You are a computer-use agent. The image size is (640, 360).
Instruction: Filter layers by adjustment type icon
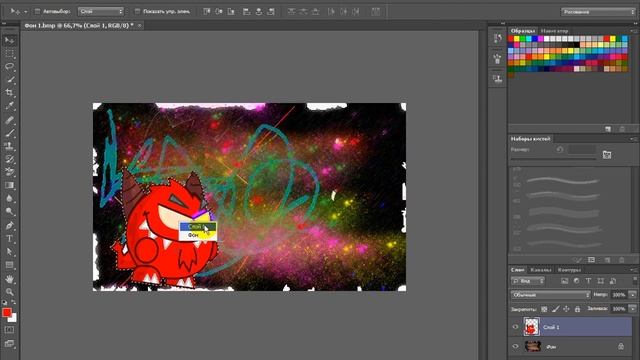click(x=576, y=281)
